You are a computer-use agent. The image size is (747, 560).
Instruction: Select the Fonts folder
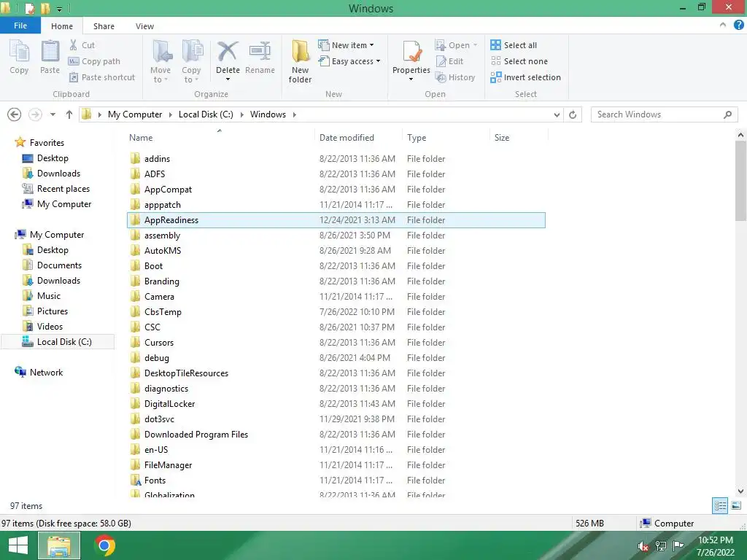click(336, 480)
